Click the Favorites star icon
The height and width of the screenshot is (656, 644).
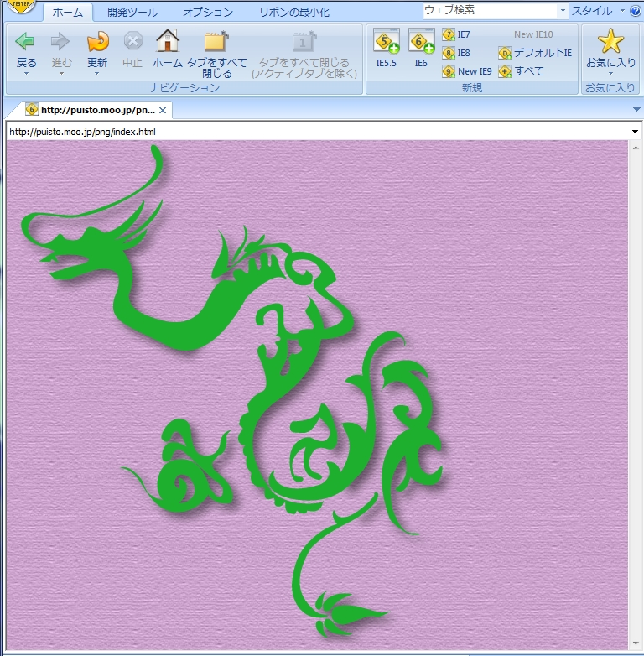point(610,40)
